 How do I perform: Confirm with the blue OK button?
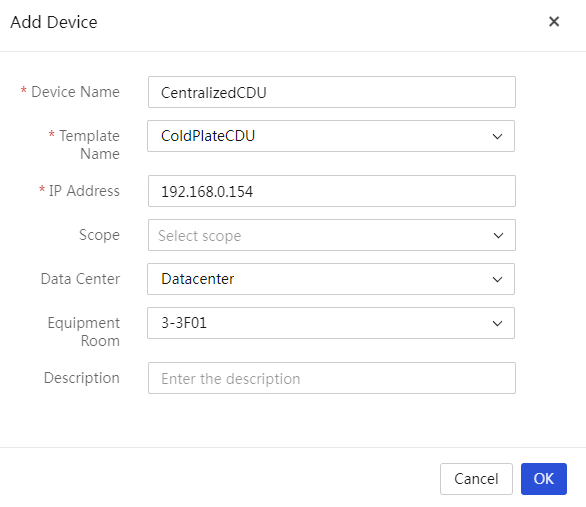(544, 479)
